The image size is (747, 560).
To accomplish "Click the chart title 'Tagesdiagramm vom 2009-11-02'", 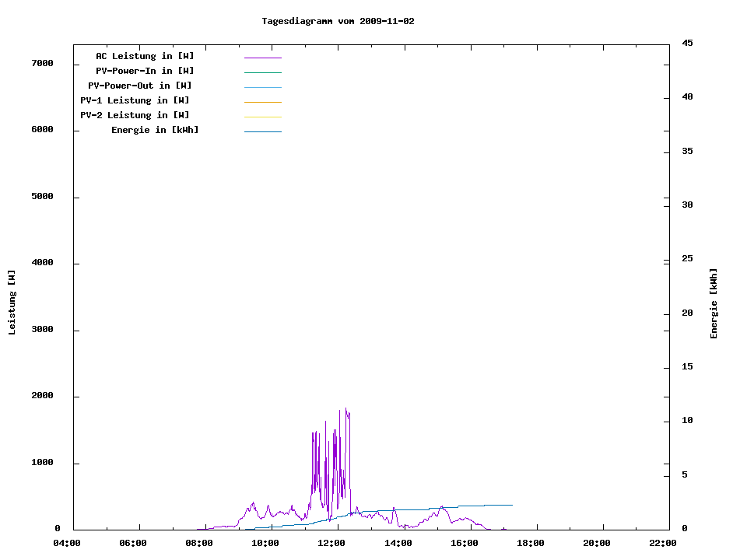I will pos(338,21).
